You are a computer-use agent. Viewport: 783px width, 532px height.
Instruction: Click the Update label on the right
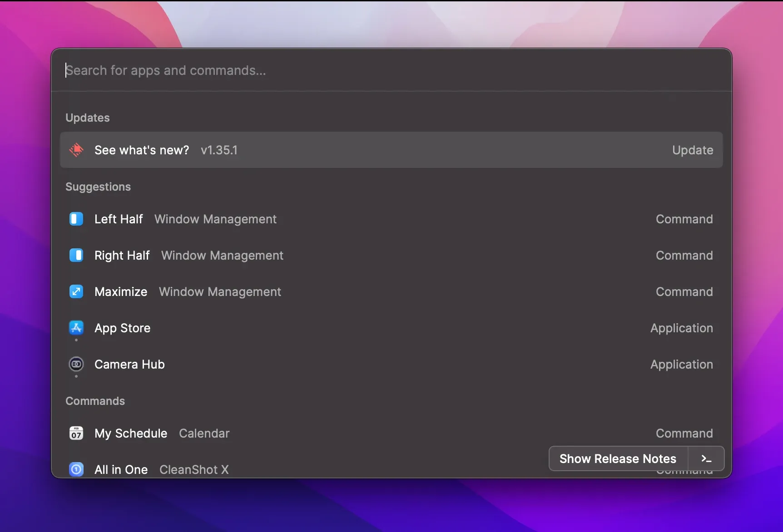pyautogui.click(x=692, y=150)
